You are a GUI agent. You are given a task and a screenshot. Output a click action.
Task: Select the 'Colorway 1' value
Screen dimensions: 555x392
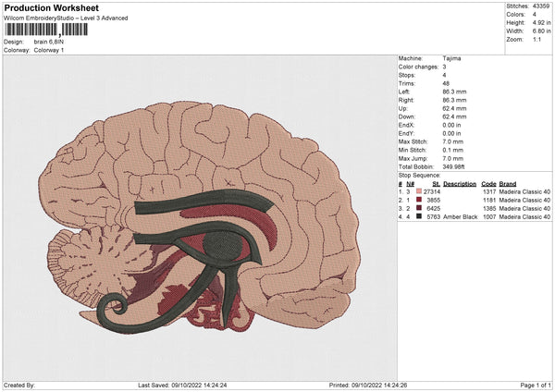[49, 50]
